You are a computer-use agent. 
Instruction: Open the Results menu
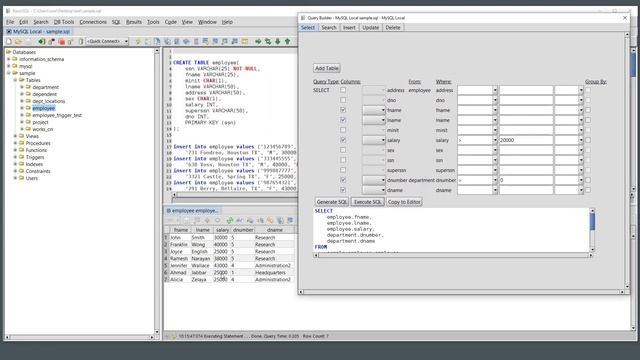(x=133, y=22)
